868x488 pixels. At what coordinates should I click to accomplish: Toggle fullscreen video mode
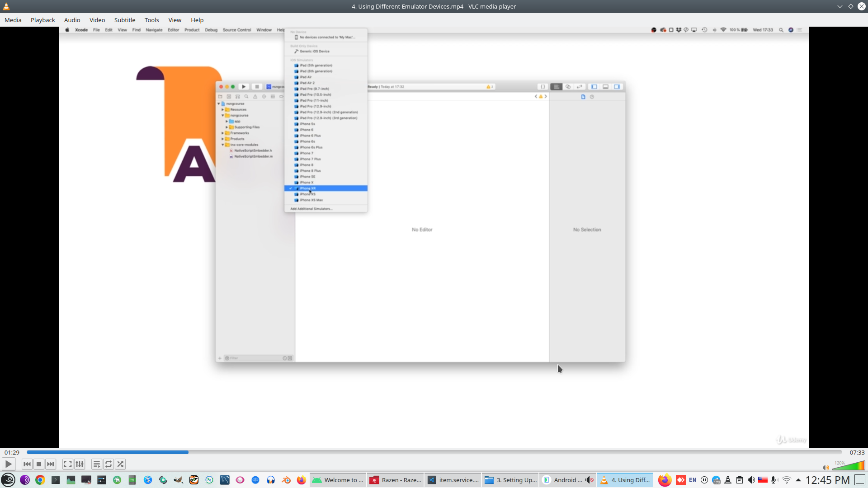tap(68, 464)
